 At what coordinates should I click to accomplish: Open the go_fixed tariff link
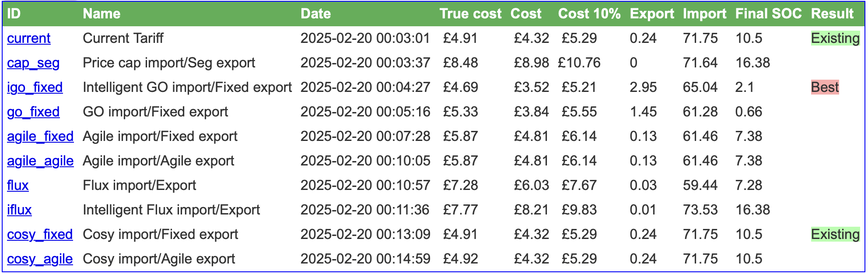tap(33, 112)
